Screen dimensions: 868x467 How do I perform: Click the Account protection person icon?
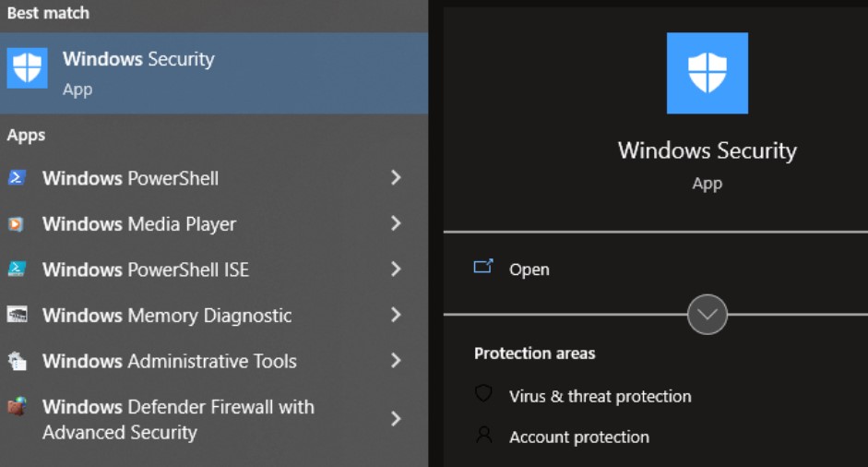pyautogui.click(x=484, y=435)
